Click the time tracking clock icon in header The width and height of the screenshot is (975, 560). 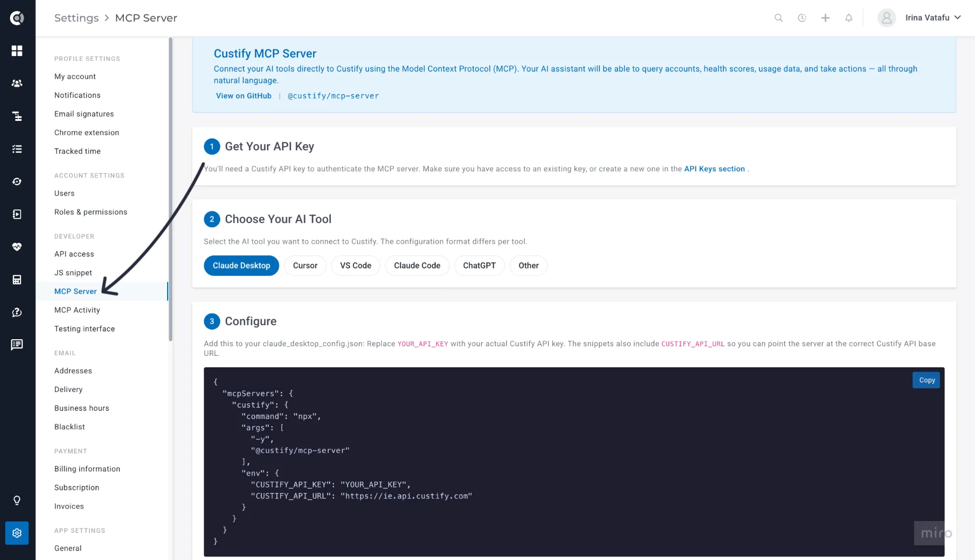(x=802, y=18)
